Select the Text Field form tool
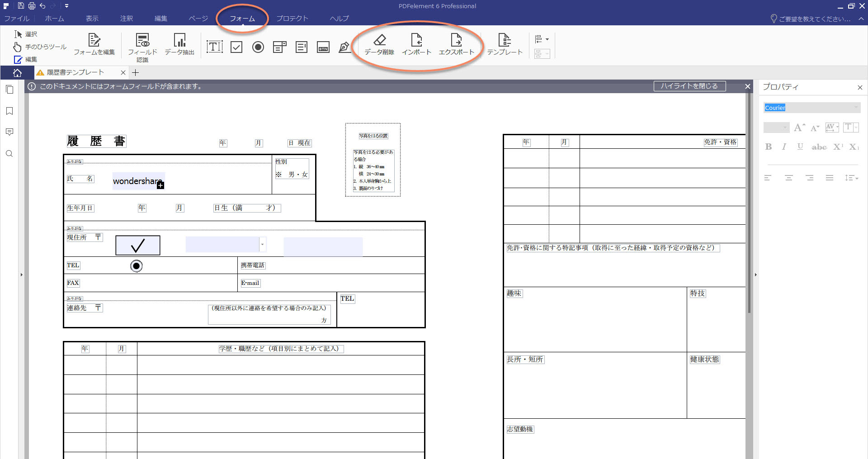Image resolution: width=868 pixels, height=459 pixels. [x=215, y=47]
